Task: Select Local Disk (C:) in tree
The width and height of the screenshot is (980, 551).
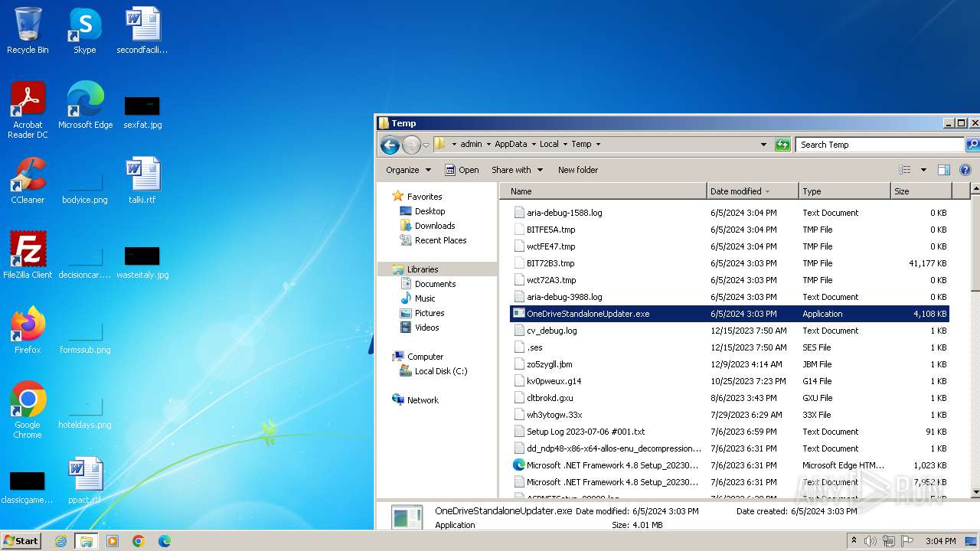Action: (x=433, y=371)
